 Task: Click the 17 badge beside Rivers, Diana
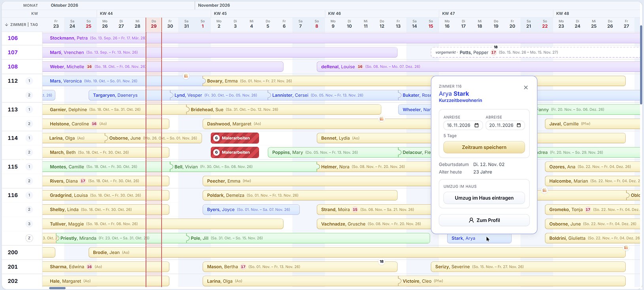(83, 181)
